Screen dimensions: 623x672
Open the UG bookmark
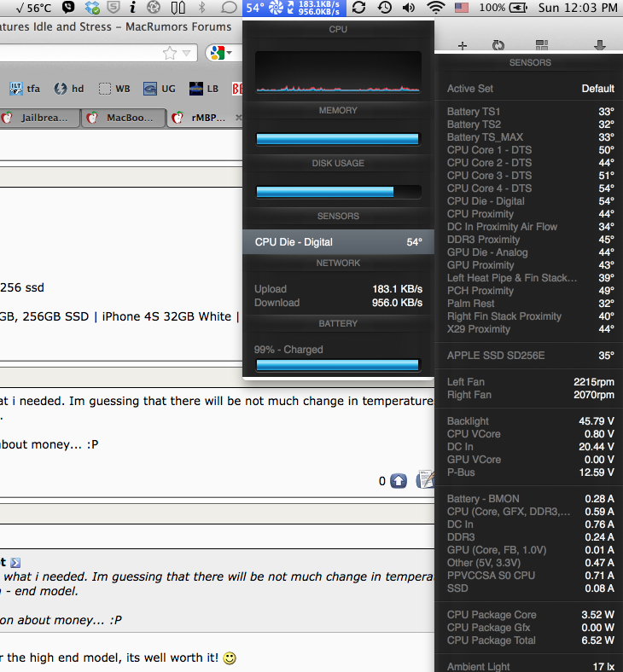[160, 89]
